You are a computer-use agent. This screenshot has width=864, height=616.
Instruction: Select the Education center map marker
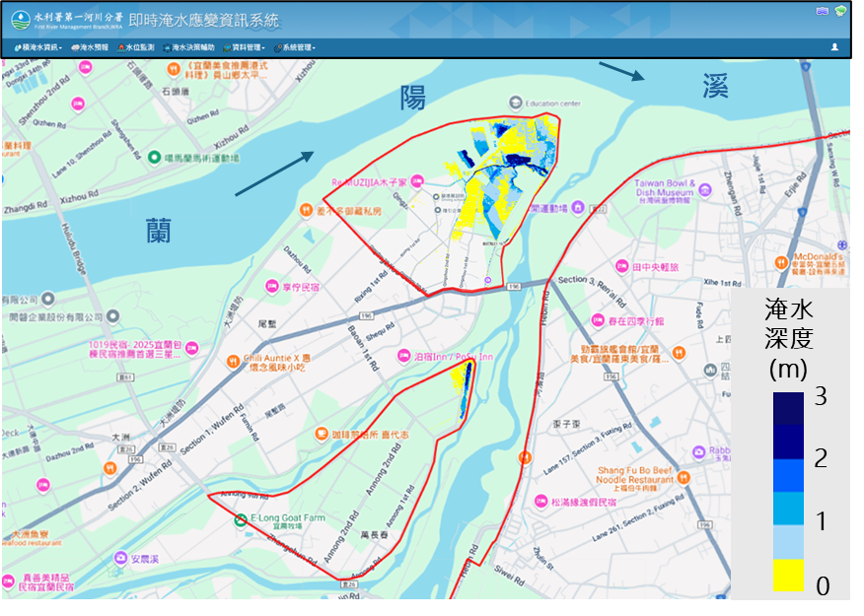tap(515, 103)
